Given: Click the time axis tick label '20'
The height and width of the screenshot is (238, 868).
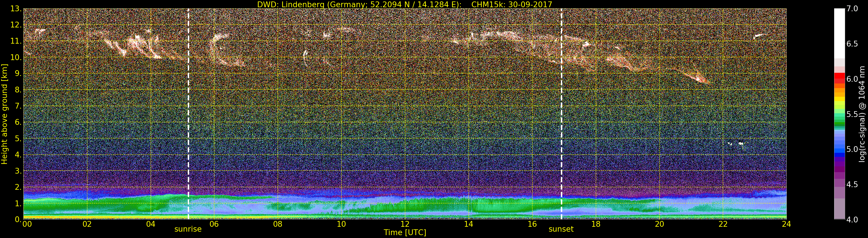Looking at the screenshot, I should click(x=659, y=224).
